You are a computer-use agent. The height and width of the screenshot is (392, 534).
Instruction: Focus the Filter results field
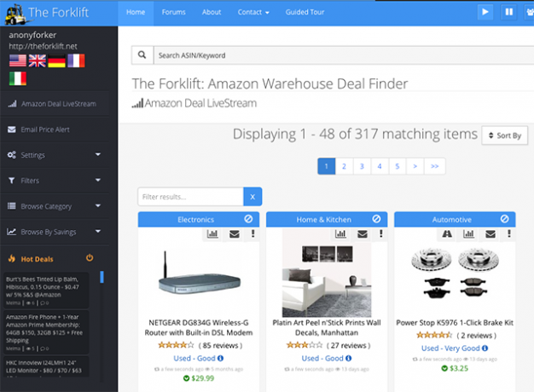click(191, 197)
